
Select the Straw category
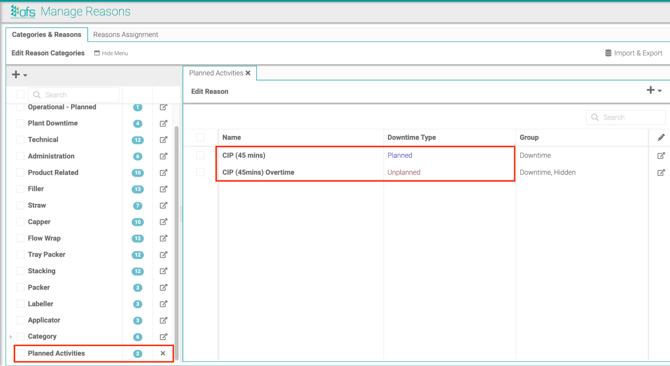(x=37, y=205)
